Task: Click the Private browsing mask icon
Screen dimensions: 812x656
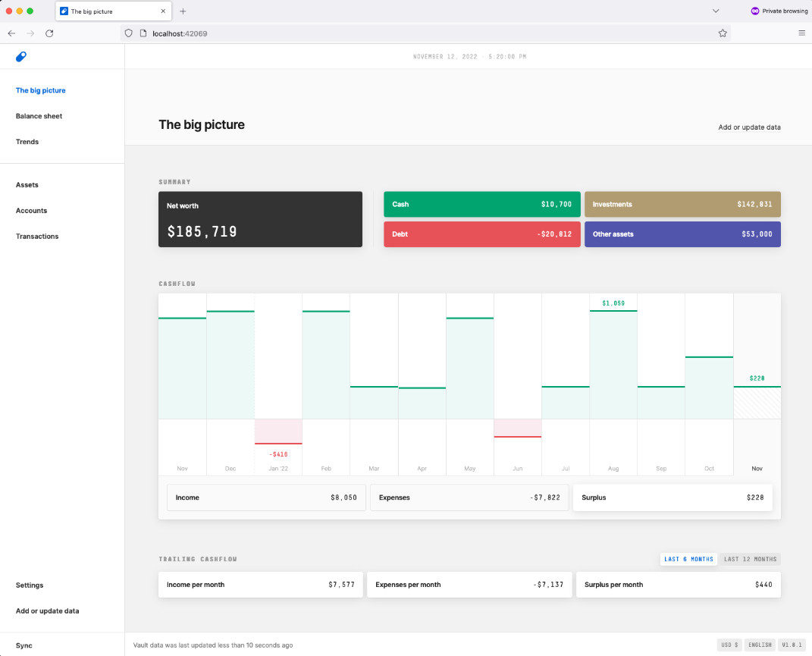Action: [x=755, y=11]
